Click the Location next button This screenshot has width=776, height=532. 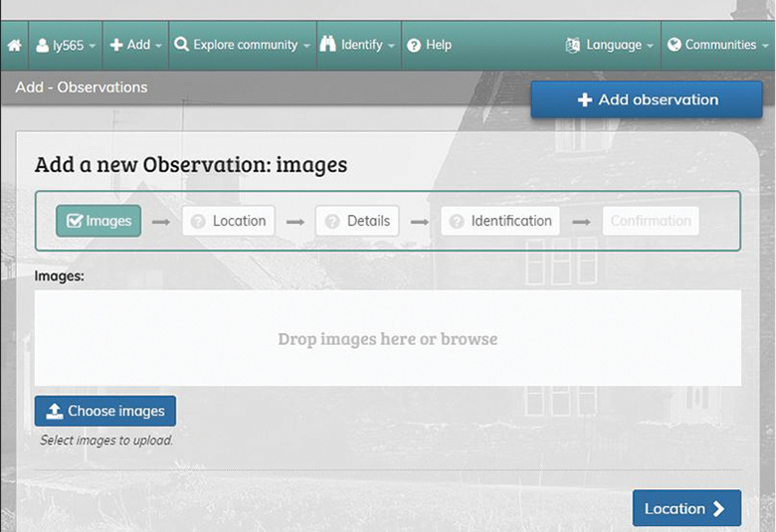(x=686, y=508)
